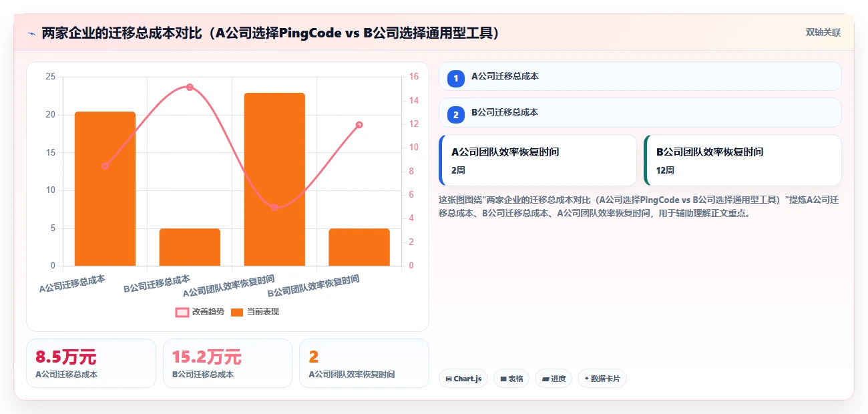Click trend line low point at A公司团队效率恢复时间
868x414 pixels.
point(274,207)
